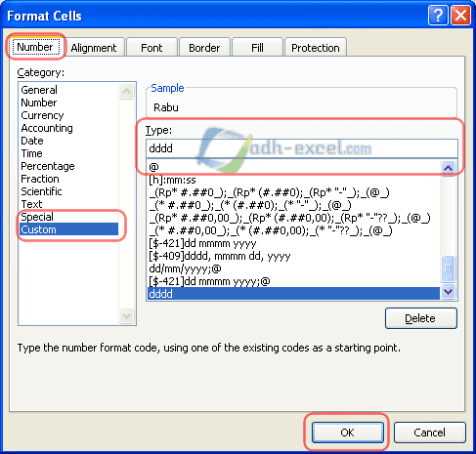This screenshot has height=454, width=476.
Task: Click the Help question mark icon
Action: 438,15
